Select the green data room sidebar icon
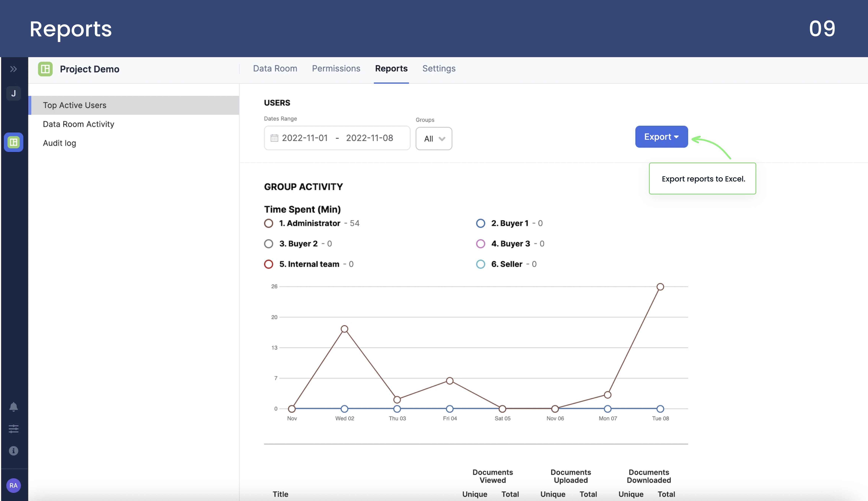The width and height of the screenshot is (868, 501). click(x=13, y=142)
